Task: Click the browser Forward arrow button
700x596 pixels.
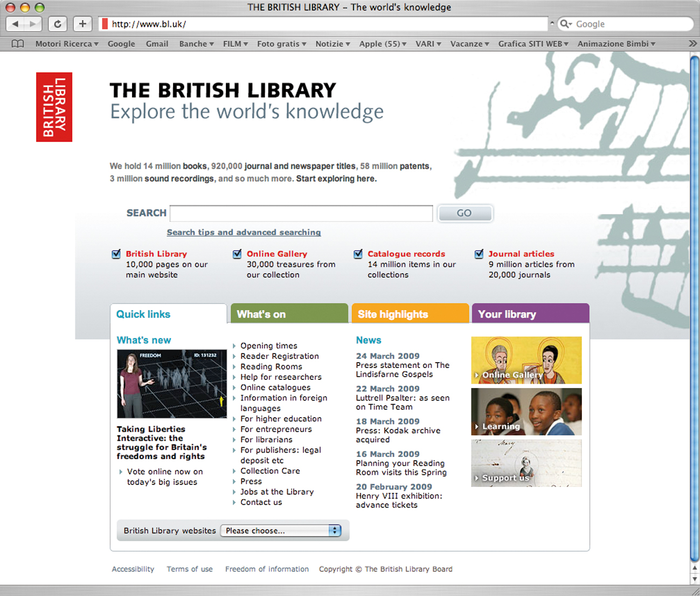Action: click(33, 24)
